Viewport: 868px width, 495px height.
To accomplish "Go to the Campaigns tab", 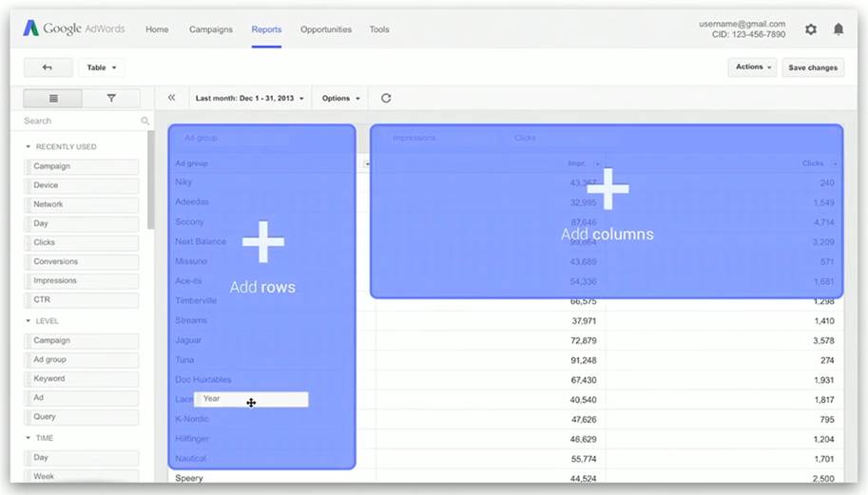I will (x=210, y=29).
